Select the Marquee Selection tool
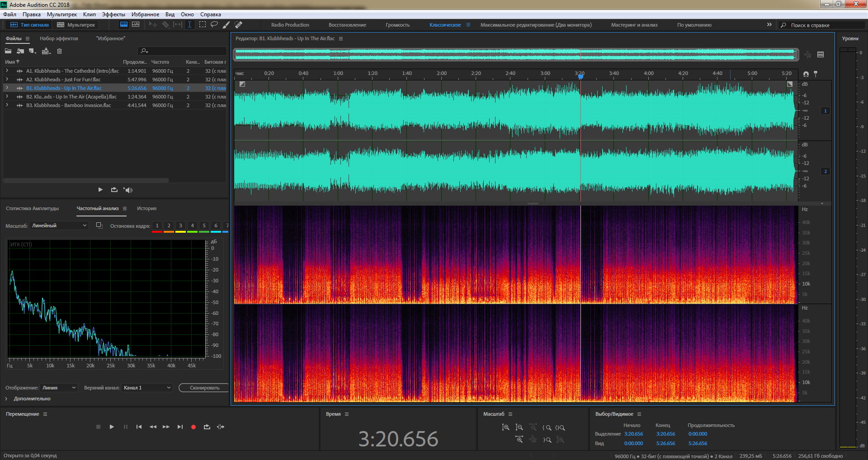 click(202, 24)
